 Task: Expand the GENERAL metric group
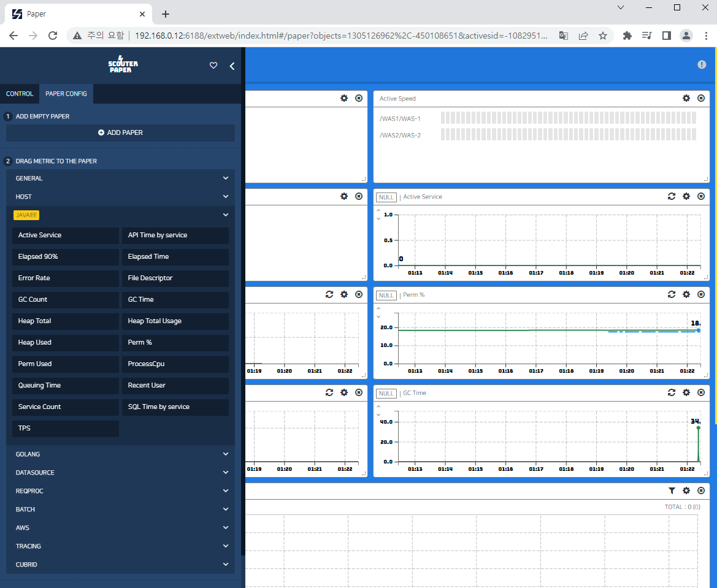pyautogui.click(x=120, y=178)
